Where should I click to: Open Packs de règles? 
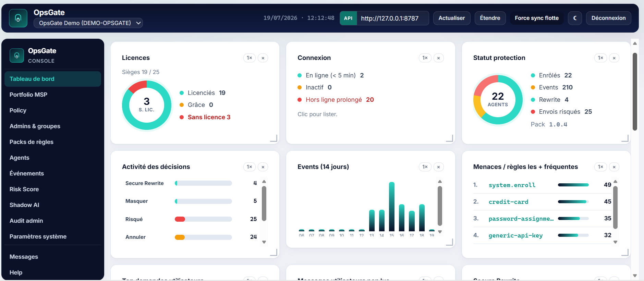click(53, 142)
